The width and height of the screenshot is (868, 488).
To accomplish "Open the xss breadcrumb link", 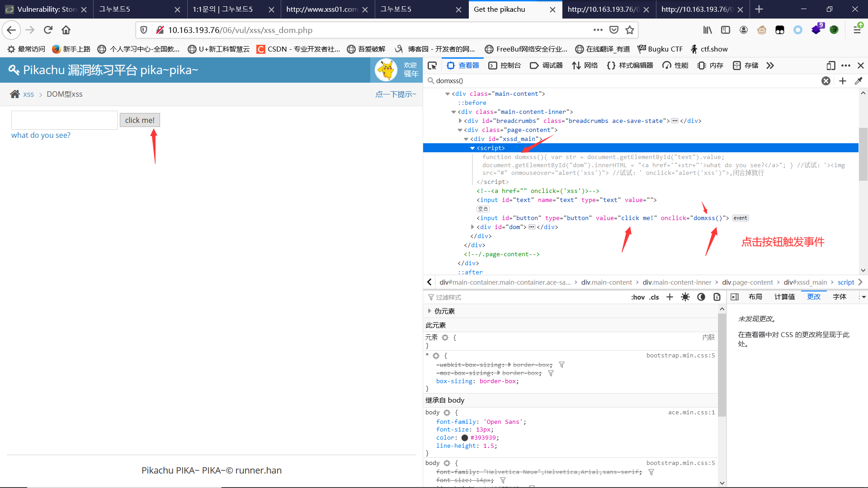I will pos(28,94).
